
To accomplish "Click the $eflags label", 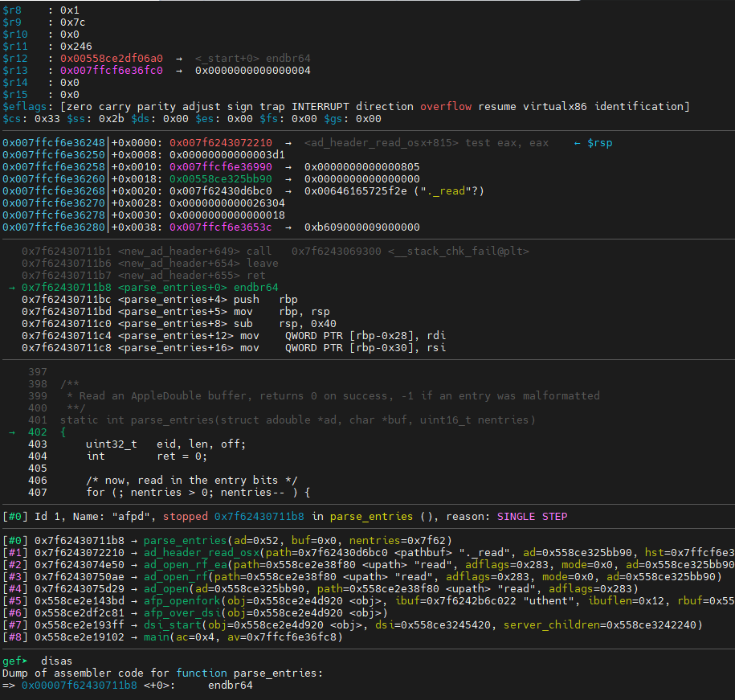I will tap(24, 107).
